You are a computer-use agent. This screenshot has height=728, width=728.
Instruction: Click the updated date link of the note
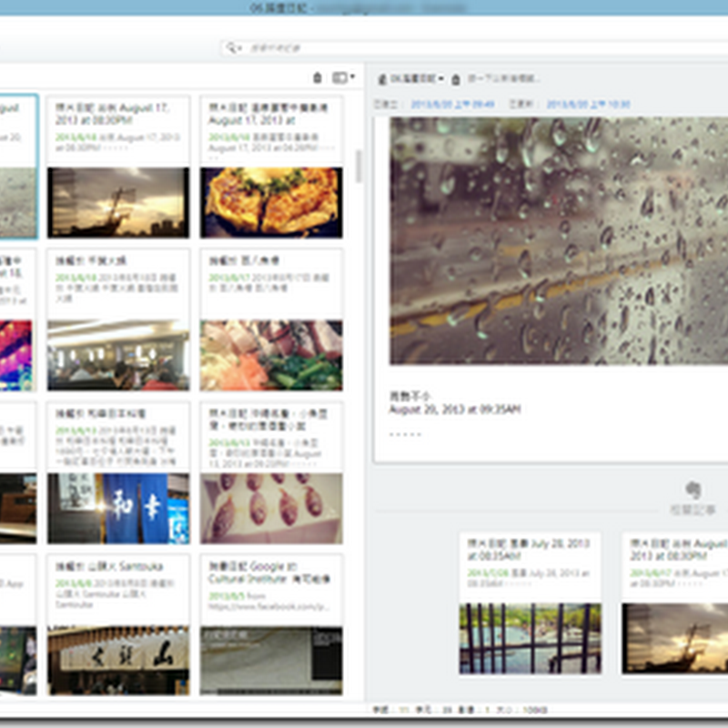(x=588, y=104)
